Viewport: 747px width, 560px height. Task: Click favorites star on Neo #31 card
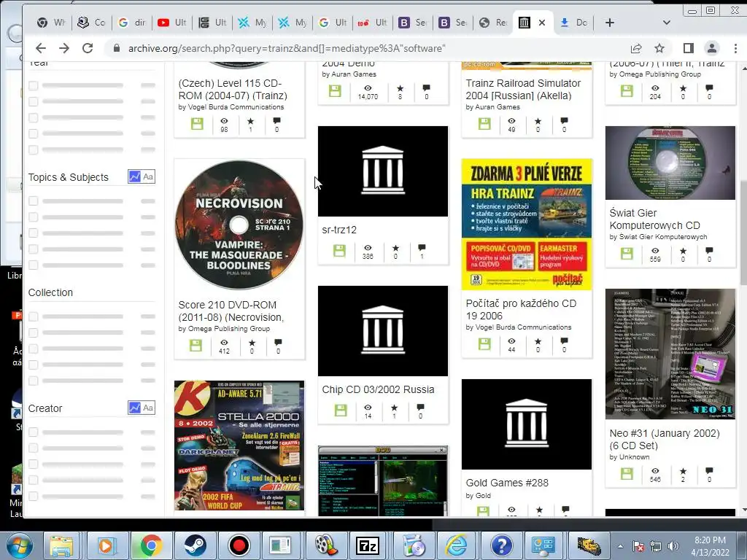click(683, 471)
